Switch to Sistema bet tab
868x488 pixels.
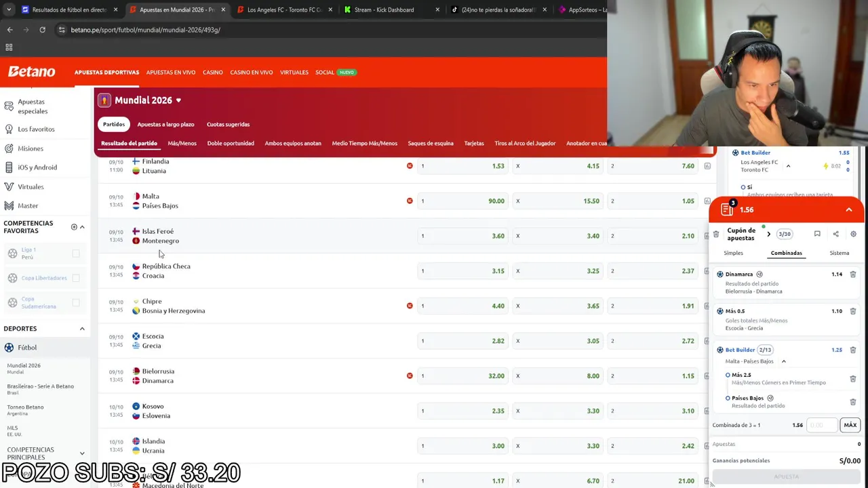click(840, 253)
